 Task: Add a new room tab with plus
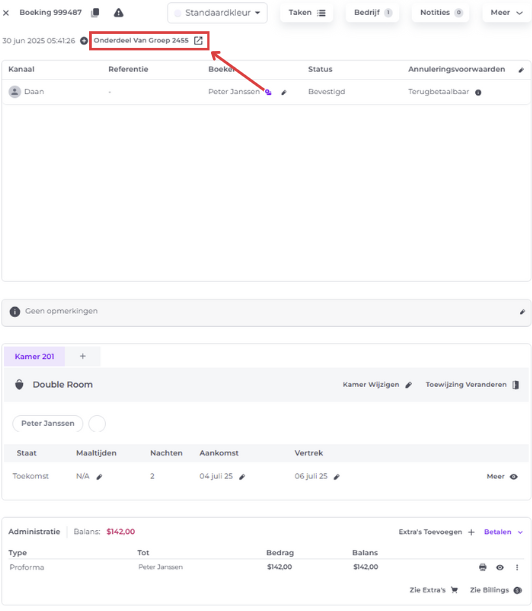(83, 357)
